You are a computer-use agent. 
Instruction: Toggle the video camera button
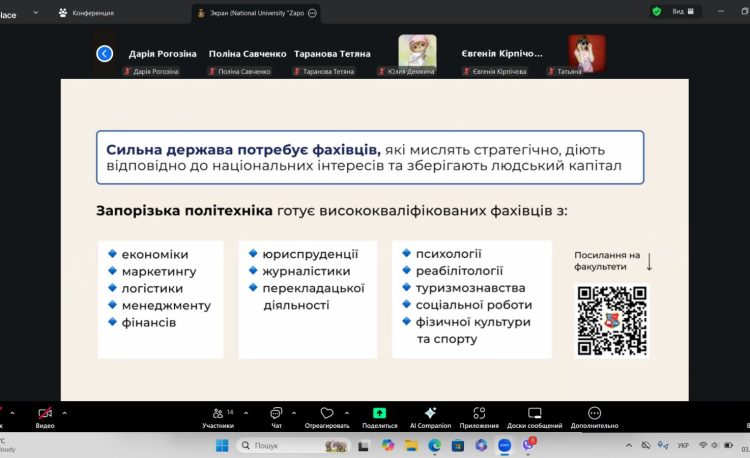tap(45, 413)
